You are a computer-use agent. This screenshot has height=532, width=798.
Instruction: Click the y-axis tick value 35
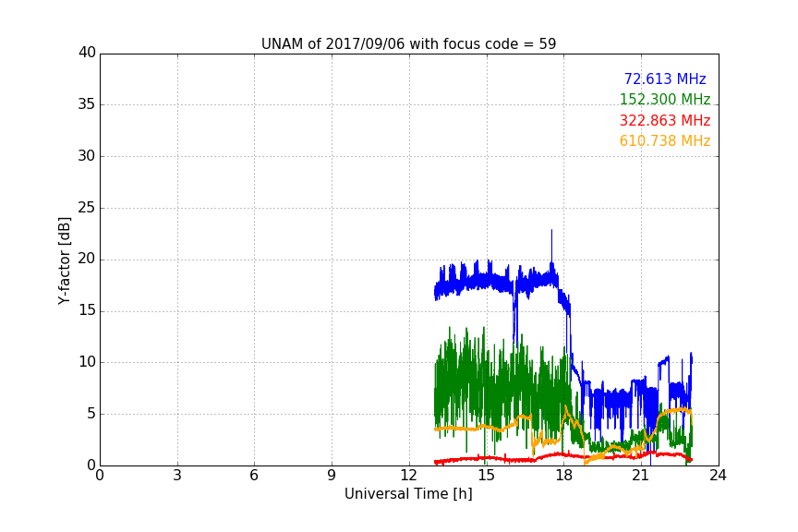(87, 103)
